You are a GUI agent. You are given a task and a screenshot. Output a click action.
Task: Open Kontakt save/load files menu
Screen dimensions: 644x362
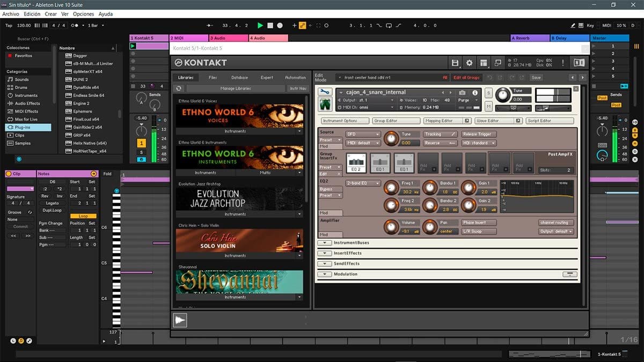pos(455,63)
